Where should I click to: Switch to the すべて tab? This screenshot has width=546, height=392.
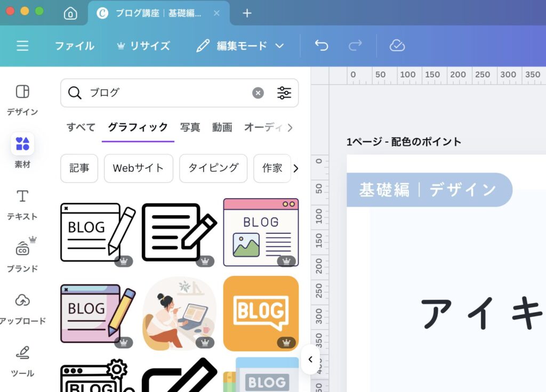(81, 127)
